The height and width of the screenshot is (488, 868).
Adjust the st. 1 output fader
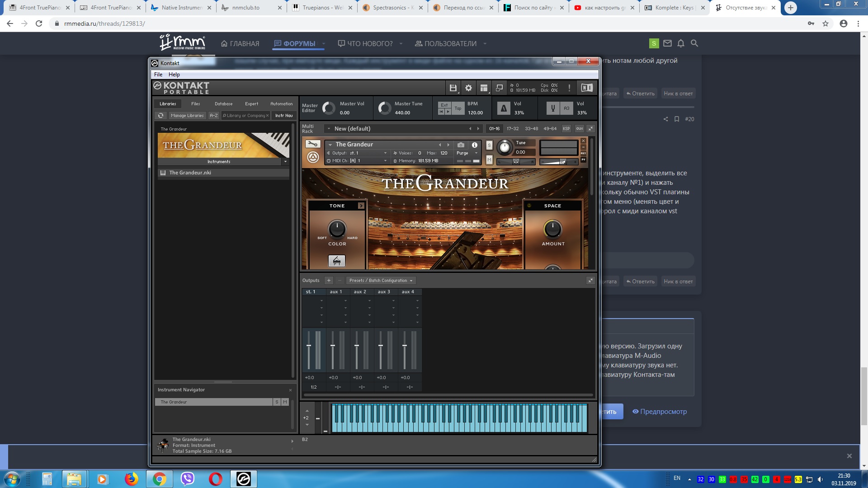point(309,346)
